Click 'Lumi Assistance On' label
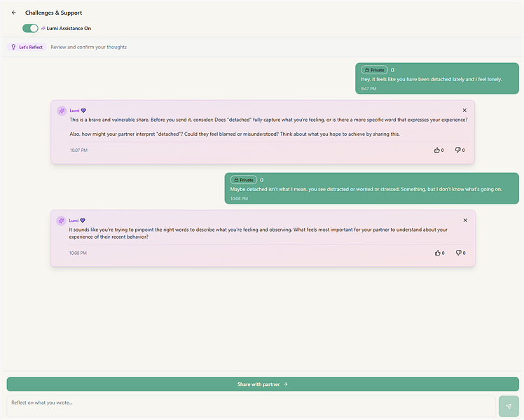The width and height of the screenshot is (524, 420). [x=69, y=29]
